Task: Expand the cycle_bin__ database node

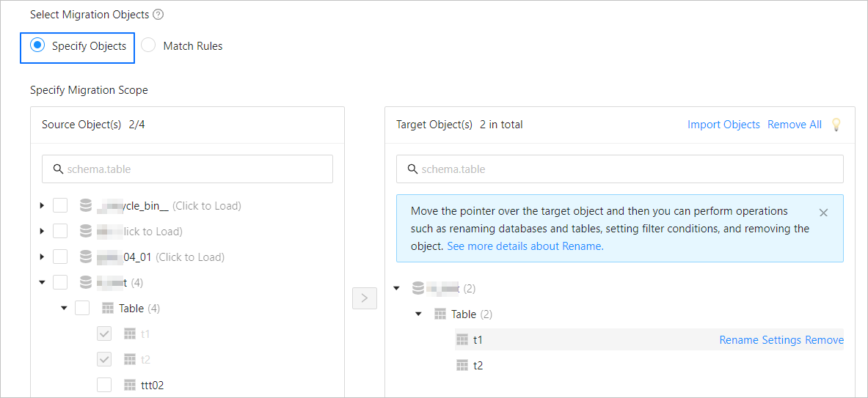Action: 42,206
